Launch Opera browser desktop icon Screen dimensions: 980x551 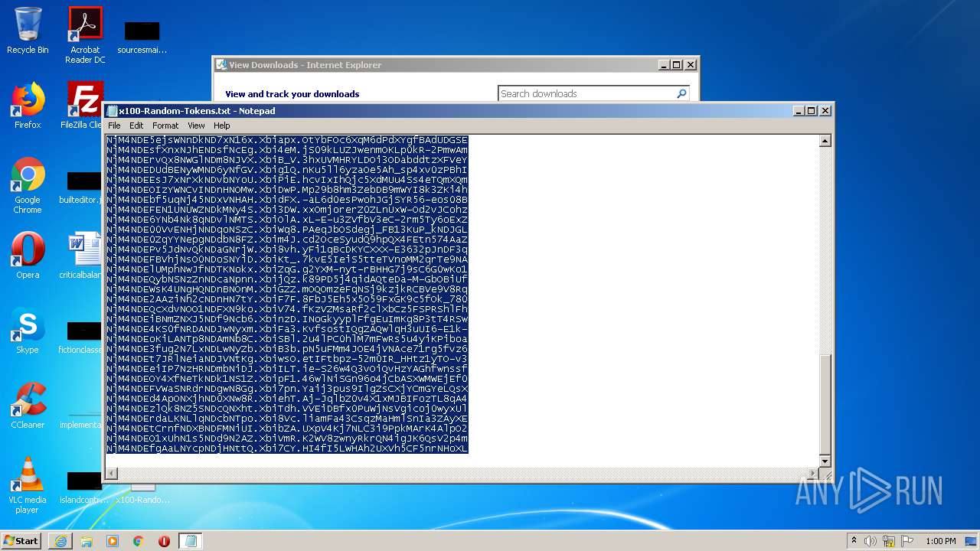tap(28, 256)
